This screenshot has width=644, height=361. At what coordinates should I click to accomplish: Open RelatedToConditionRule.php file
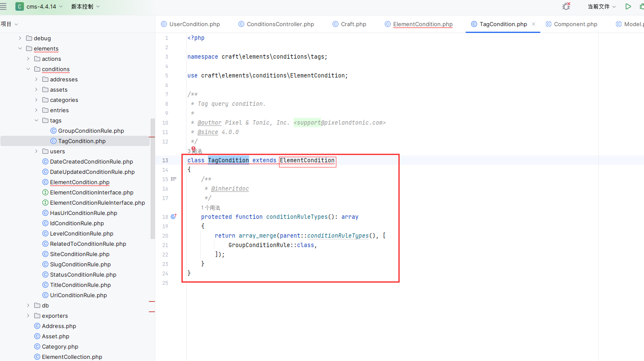point(84,244)
